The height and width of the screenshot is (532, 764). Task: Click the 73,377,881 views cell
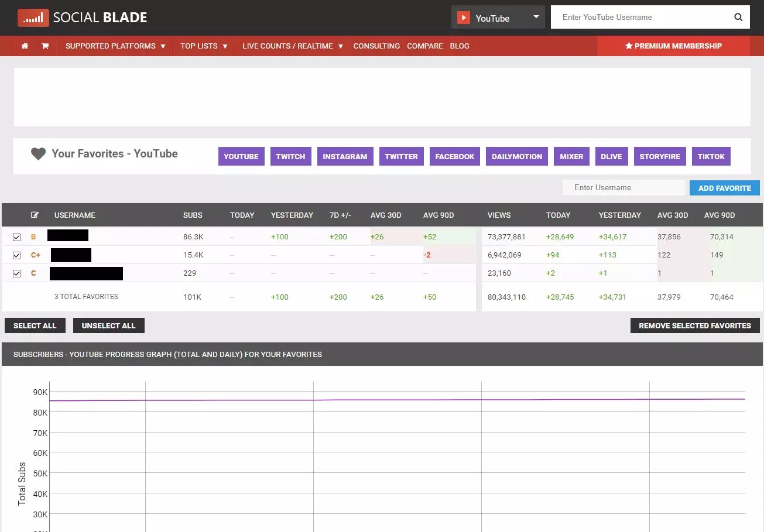pyautogui.click(x=506, y=237)
